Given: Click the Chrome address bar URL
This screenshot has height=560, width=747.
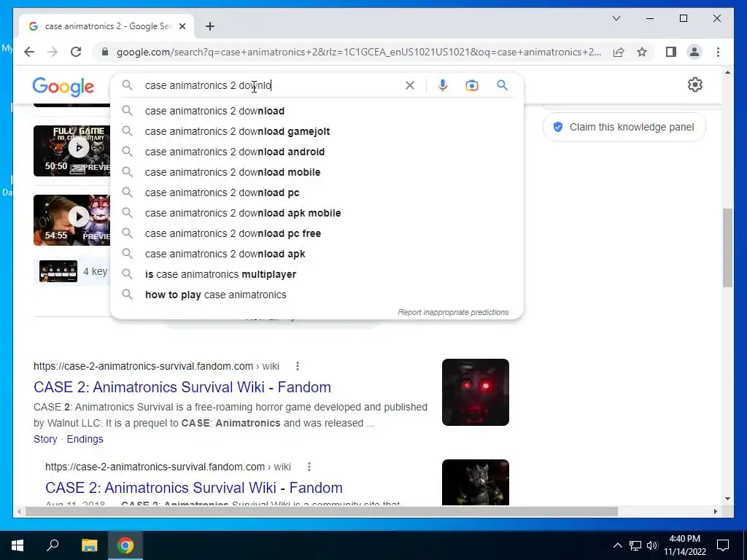Looking at the screenshot, I should click(x=358, y=52).
